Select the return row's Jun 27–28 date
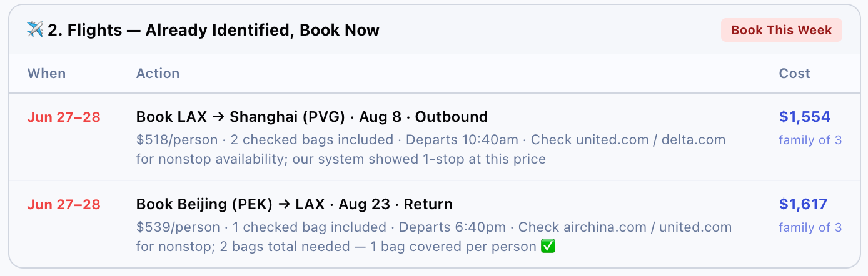 tap(64, 204)
